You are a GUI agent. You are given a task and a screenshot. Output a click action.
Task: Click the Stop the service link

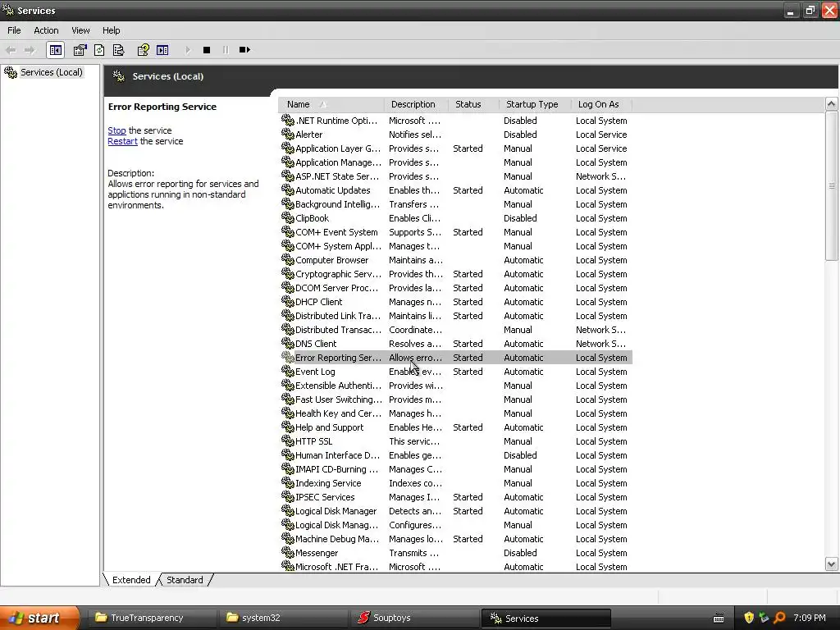(x=116, y=130)
